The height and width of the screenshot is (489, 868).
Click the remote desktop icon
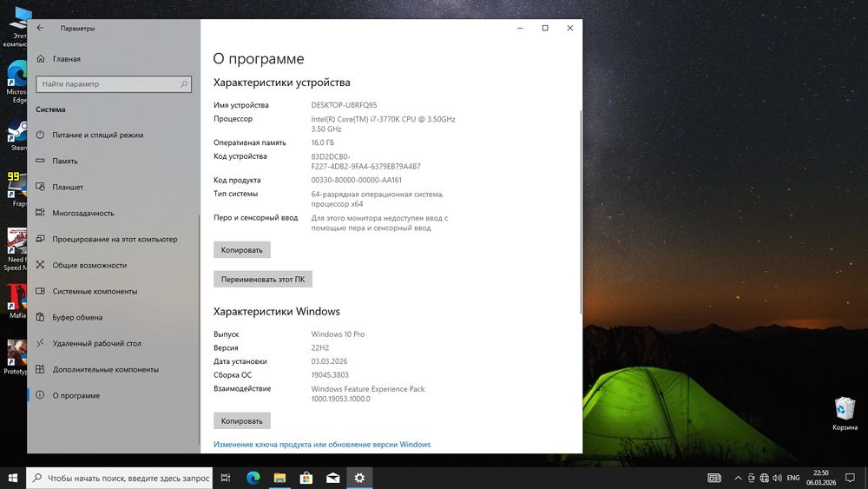click(41, 343)
